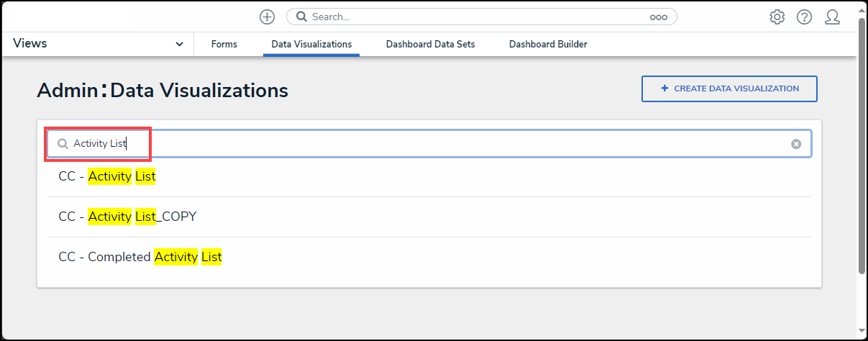Click Create Data Visualization button

[x=729, y=89]
